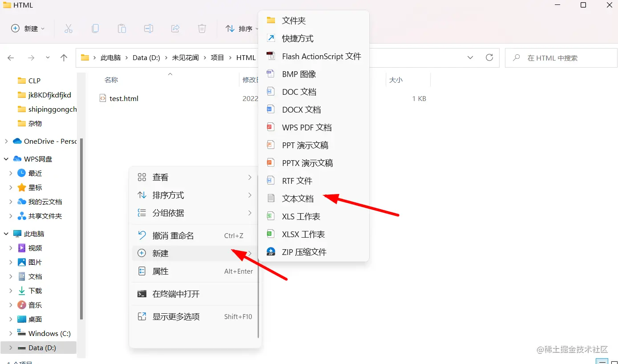Create new 文本文档 from submenu

pyautogui.click(x=314, y=198)
